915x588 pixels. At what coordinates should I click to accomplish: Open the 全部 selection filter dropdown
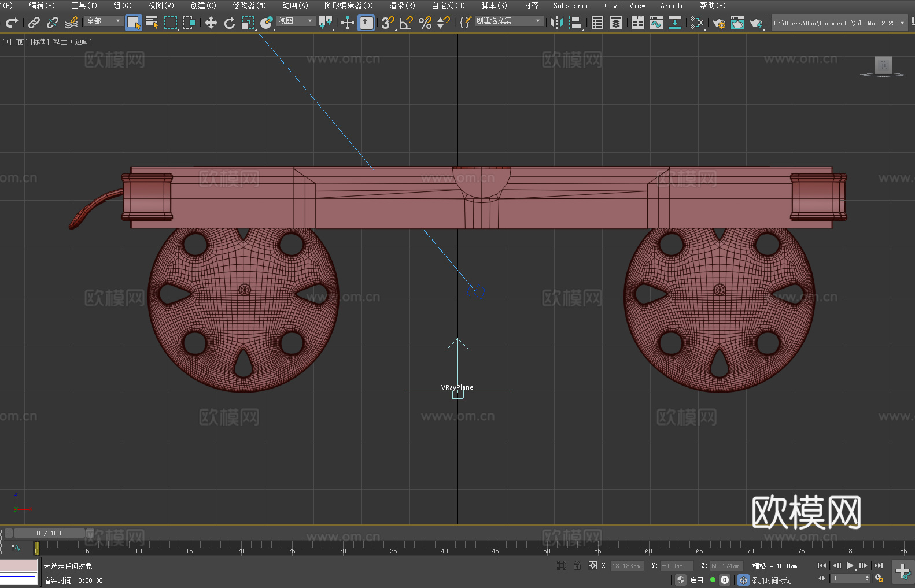coord(104,21)
